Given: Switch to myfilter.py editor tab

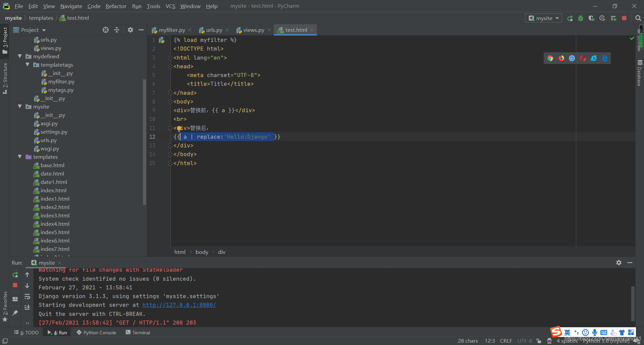Looking at the screenshot, I should click(172, 30).
